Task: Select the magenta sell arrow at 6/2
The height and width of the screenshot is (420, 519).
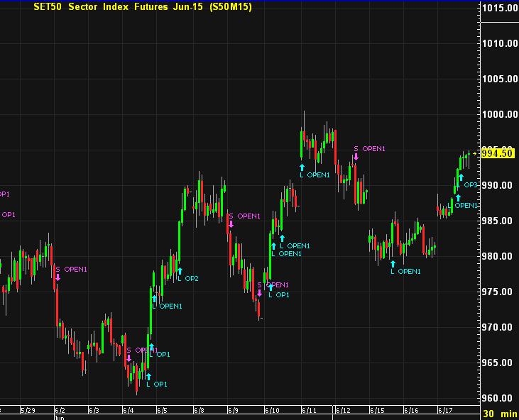Action: point(58,277)
